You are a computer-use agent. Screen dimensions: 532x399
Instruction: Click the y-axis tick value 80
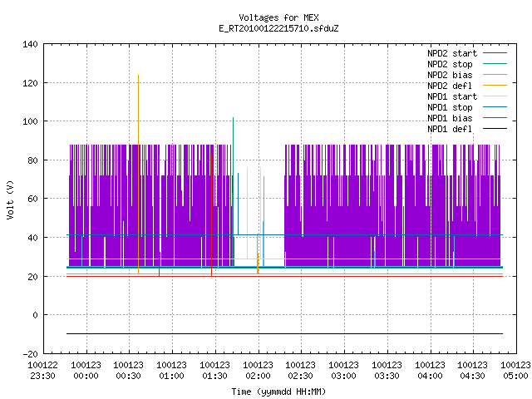32,160
